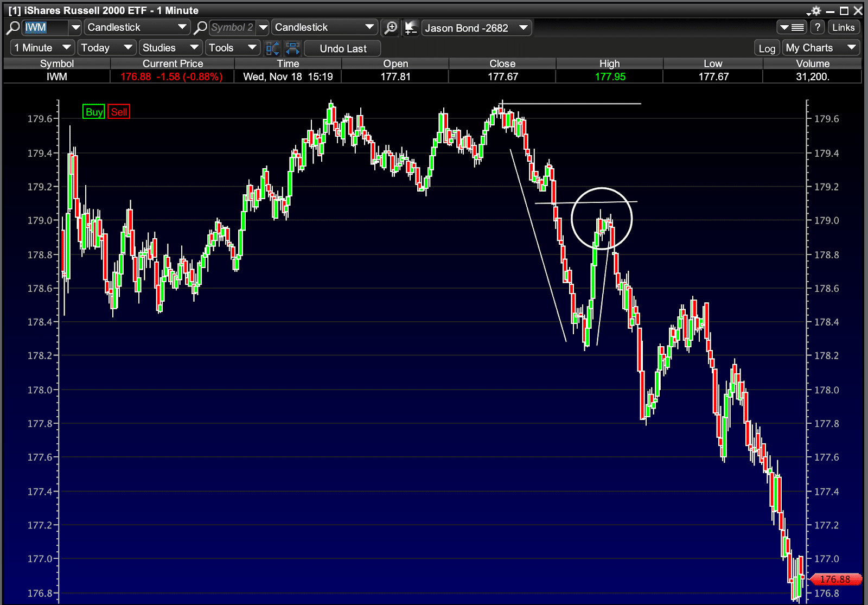Click the Undo Last button
Screen dimensions: 868x605
[343, 48]
